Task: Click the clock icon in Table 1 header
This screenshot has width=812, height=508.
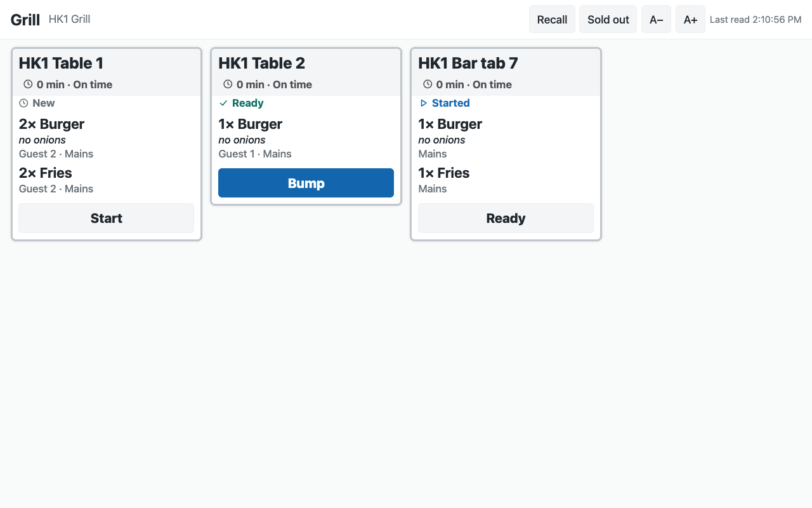Action: (x=28, y=84)
